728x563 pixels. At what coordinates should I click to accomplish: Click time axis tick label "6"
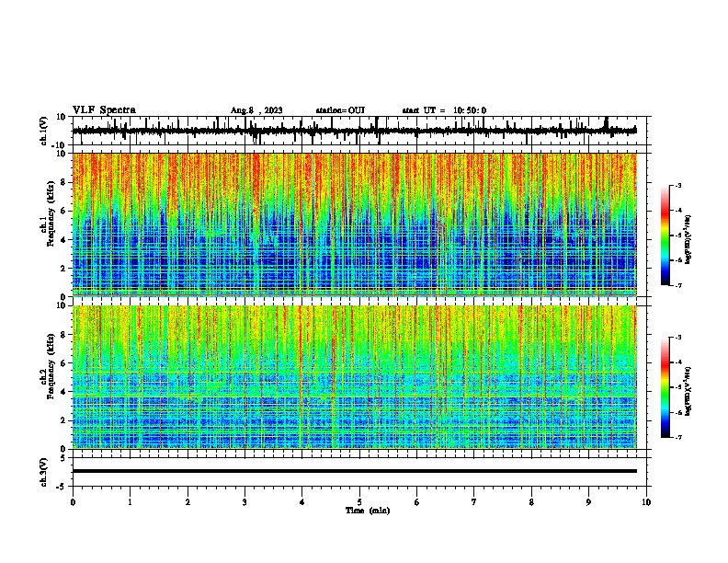click(x=417, y=502)
